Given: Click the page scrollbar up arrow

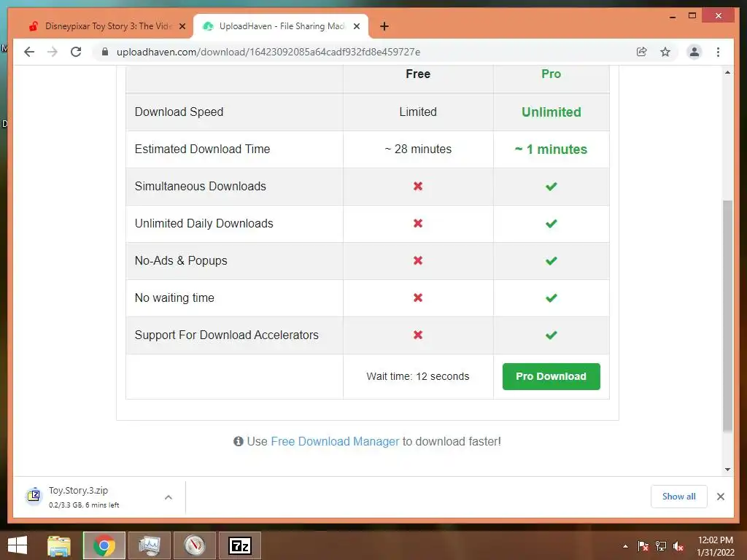Looking at the screenshot, I should coord(727,72).
